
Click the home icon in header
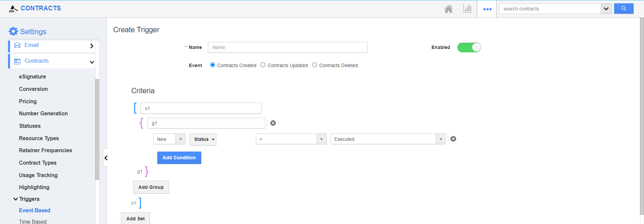pyautogui.click(x=448, y=9)
